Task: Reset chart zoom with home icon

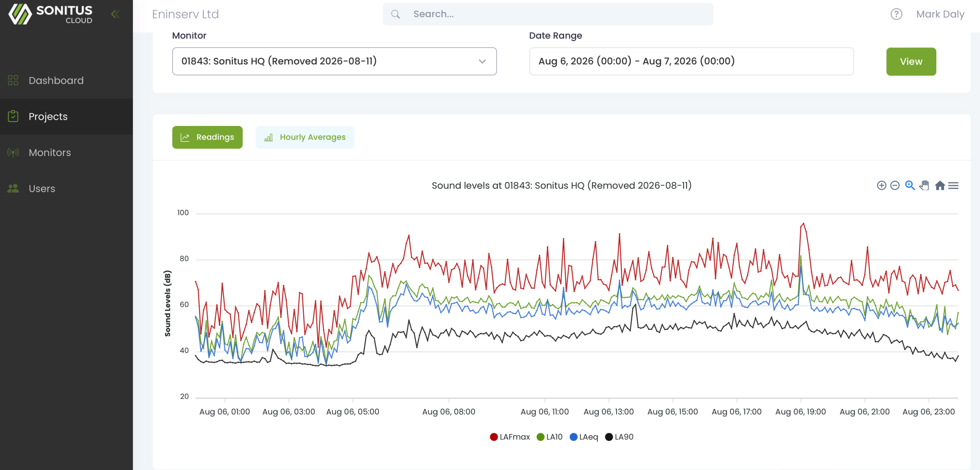Action: pyautogui.click(x=940, y=186)
